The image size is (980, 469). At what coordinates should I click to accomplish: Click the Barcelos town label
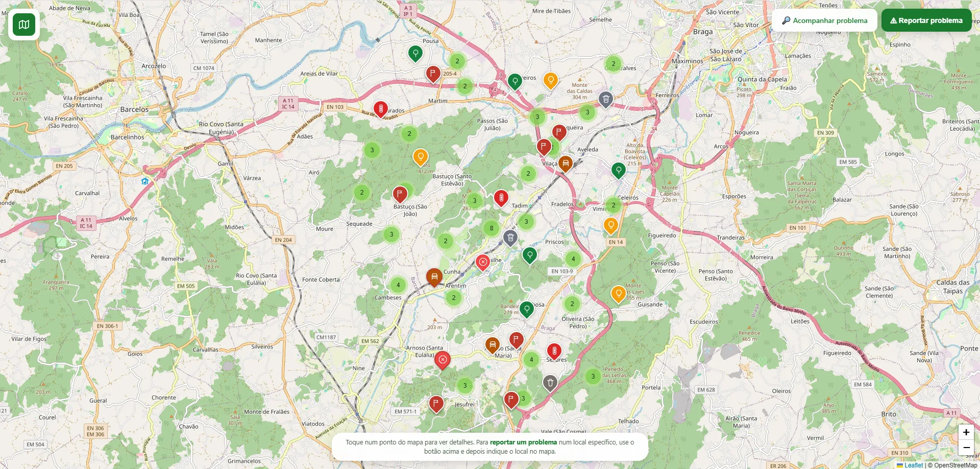pos(134,109)
